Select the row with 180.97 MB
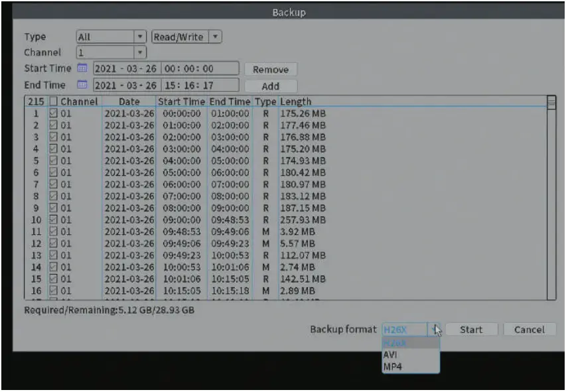This screenshot has height=392, width=566. point(285,184)
